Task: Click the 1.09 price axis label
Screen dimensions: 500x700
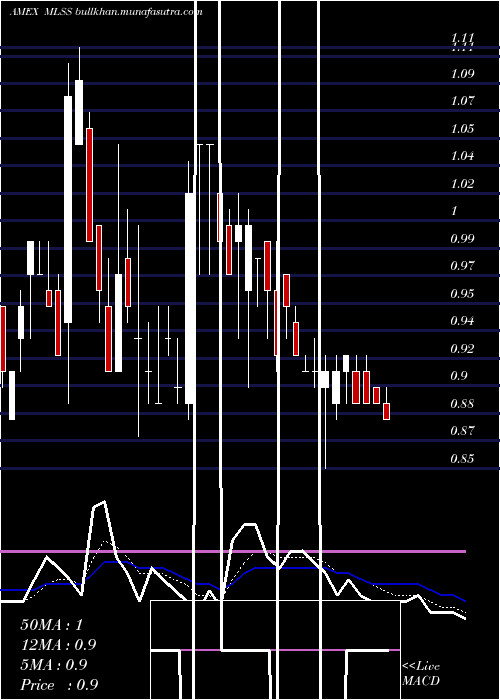Action: click(x=462, y=73)
